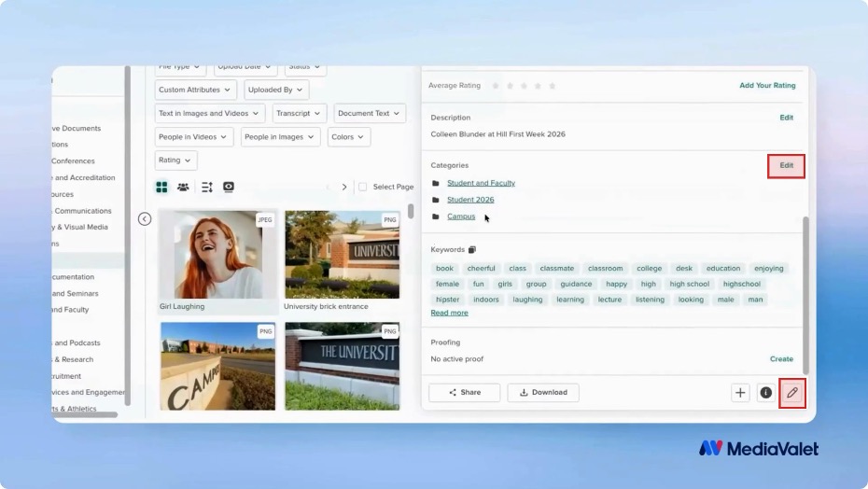868x489 pixels.
Task: Click the pencil edit icon
Action: (792, 393)
